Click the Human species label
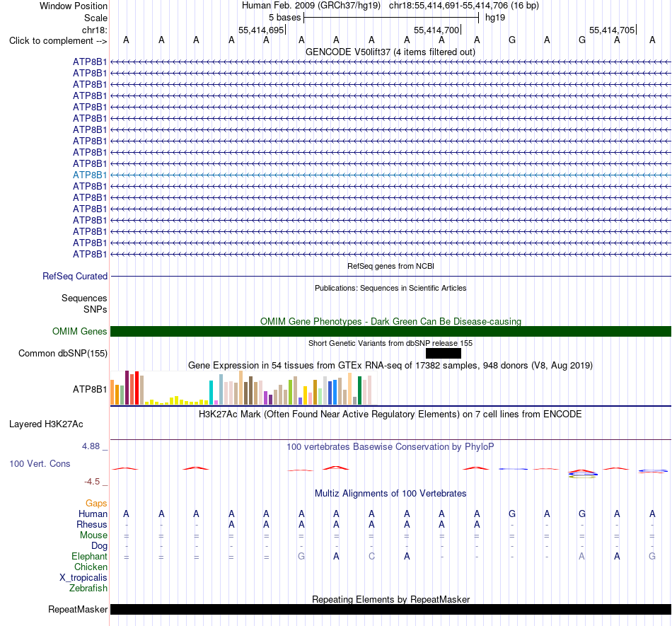This screenshot has height=626, width=672. coord(93,514)
